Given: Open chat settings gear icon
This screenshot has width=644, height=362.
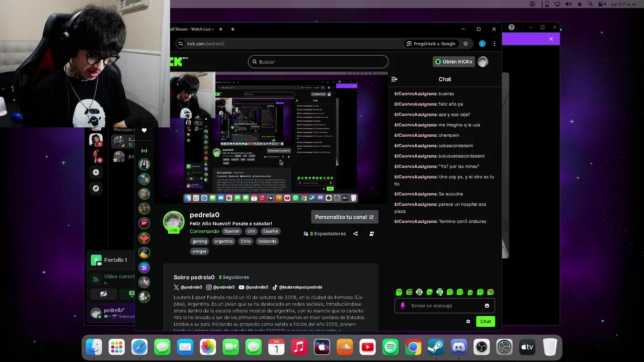Looking at the screenshot, I should pyautogui.click(x=468, y=321).
